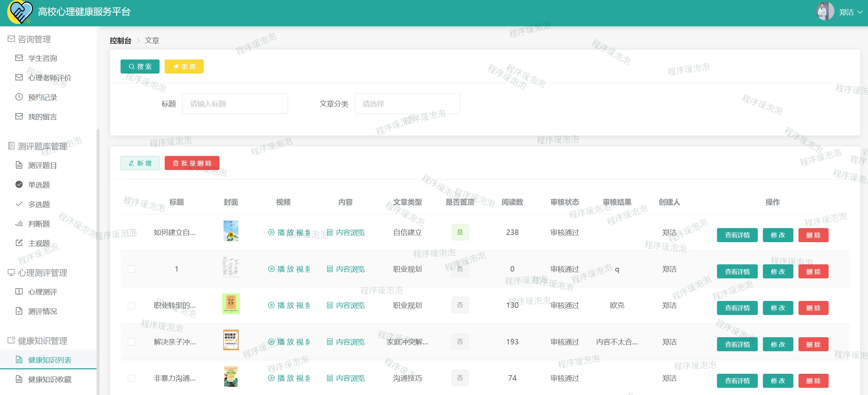This screenshot has width=868, height=395.
Task: Collapse the 测评题库管理 sidebar group
Action: point(42,146)
